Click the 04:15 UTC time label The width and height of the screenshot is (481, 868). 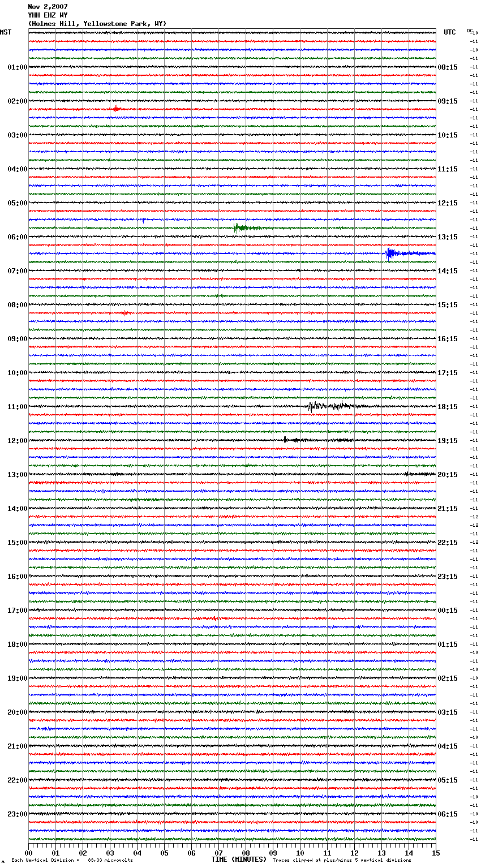(448, 746)
